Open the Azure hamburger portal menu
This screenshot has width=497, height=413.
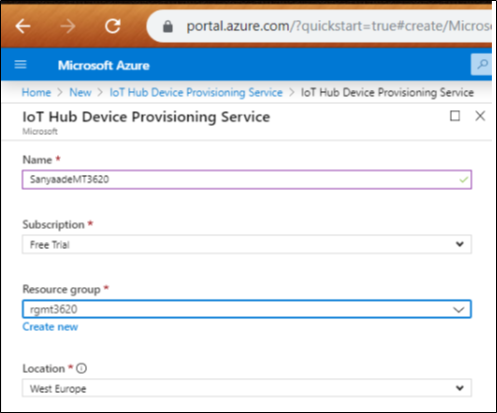click(x=20, y=64)
